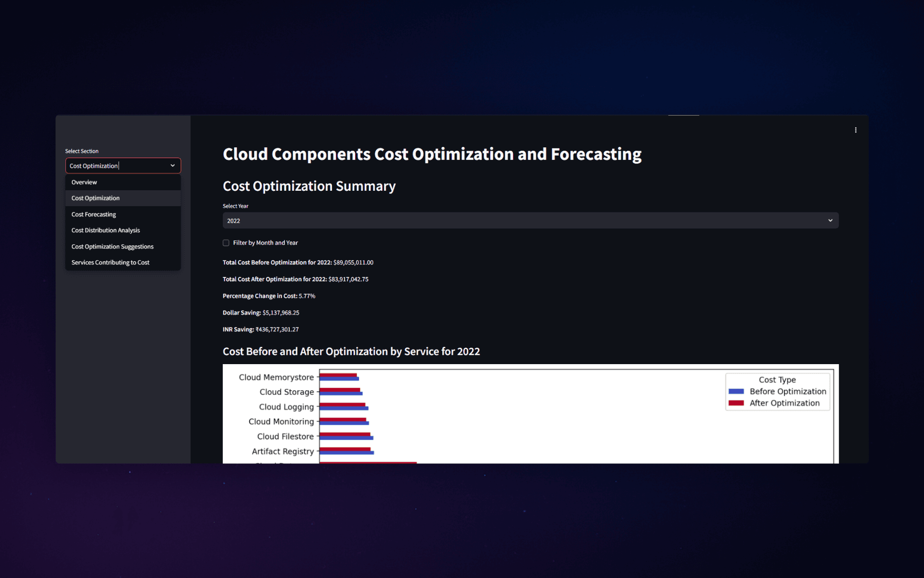924x578 pixels.
Task: Enable Filter by Month and Year checkbox
Action: click(226, 243)
